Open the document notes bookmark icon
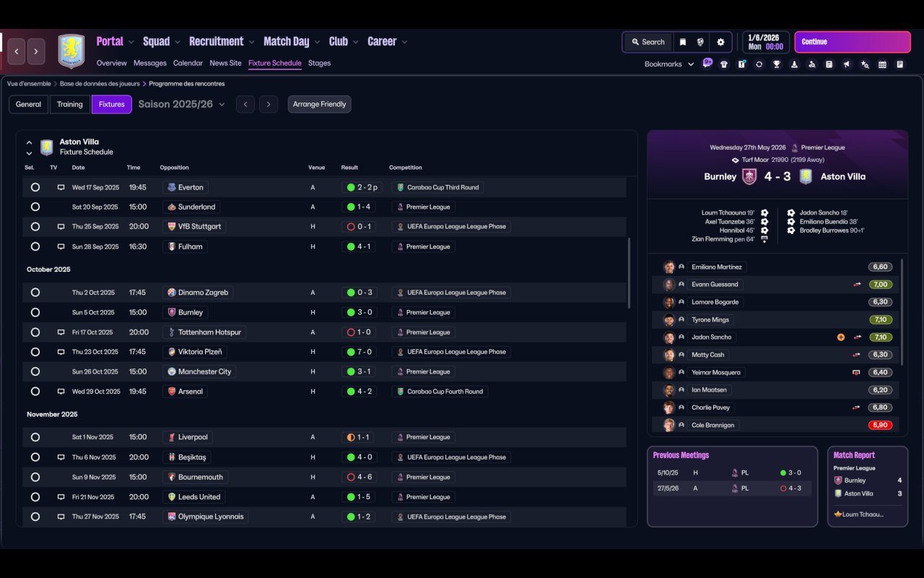The width and height of the screenshot is (924, 578). (x=829, y=64)
